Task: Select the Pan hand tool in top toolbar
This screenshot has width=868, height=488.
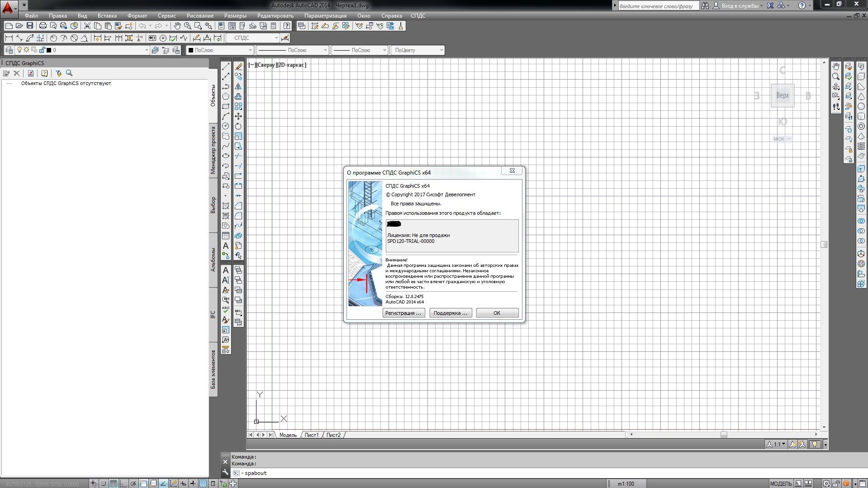Action: point(177,26)
